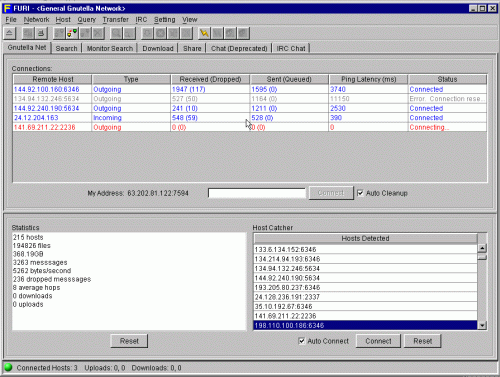Screen dimensions: 500x377
Task: Click the 'Connected Hosts: 3' status text
Action: (47, 368)
